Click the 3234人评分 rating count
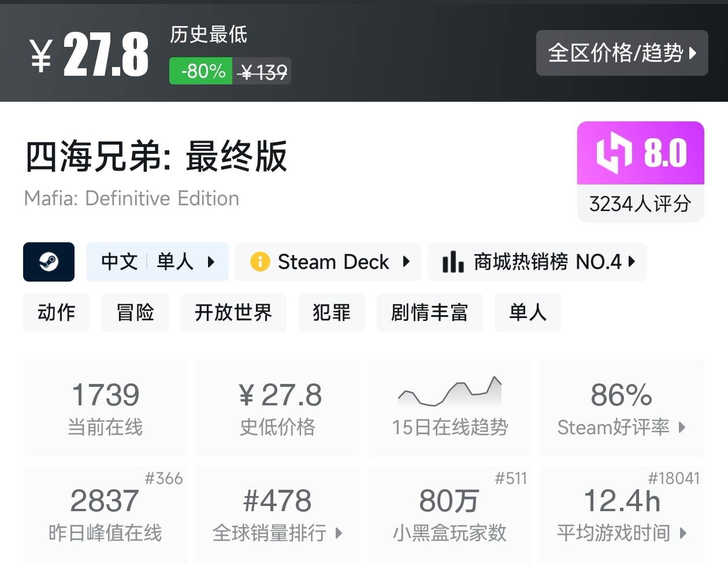Image resolution: width=728 pixels, height=569 pixels. coord(640,204)
